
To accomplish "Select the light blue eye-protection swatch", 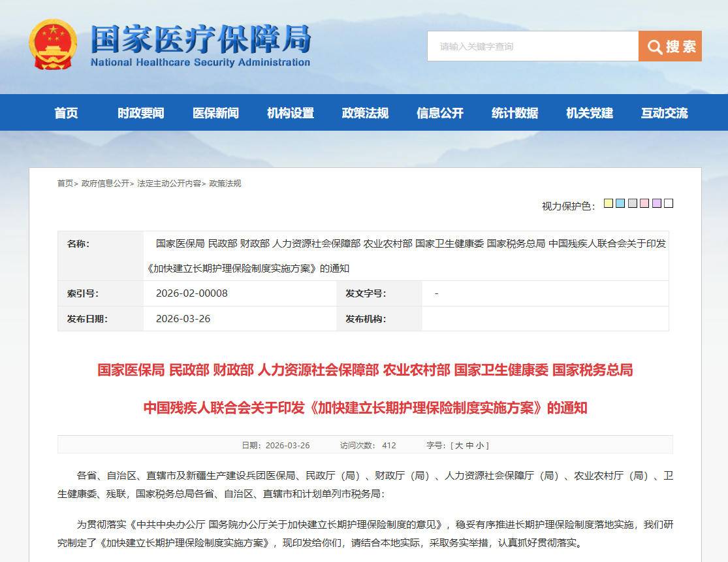I will 620,204.
